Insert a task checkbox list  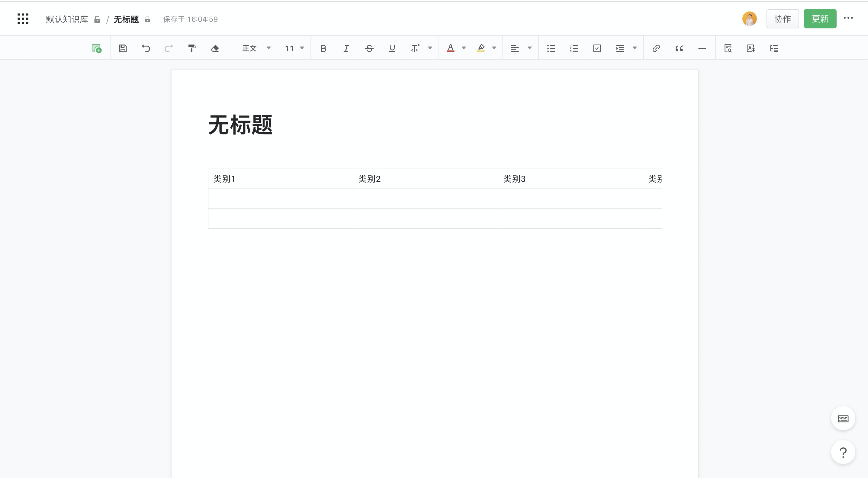pyautogui.click(x=597, y=48)
